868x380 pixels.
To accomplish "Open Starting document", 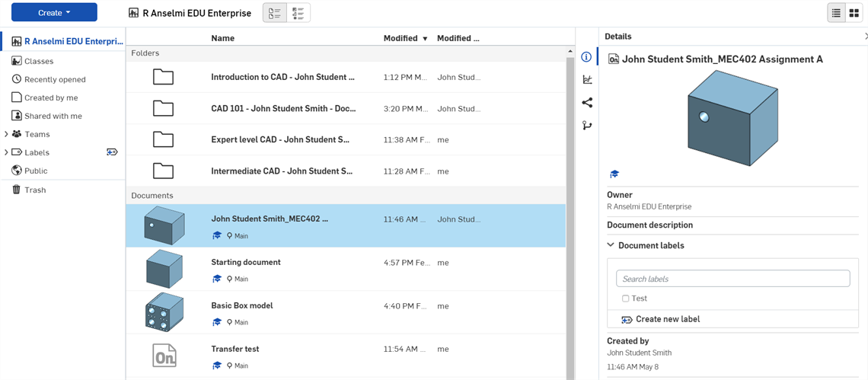I will [246, 262].
